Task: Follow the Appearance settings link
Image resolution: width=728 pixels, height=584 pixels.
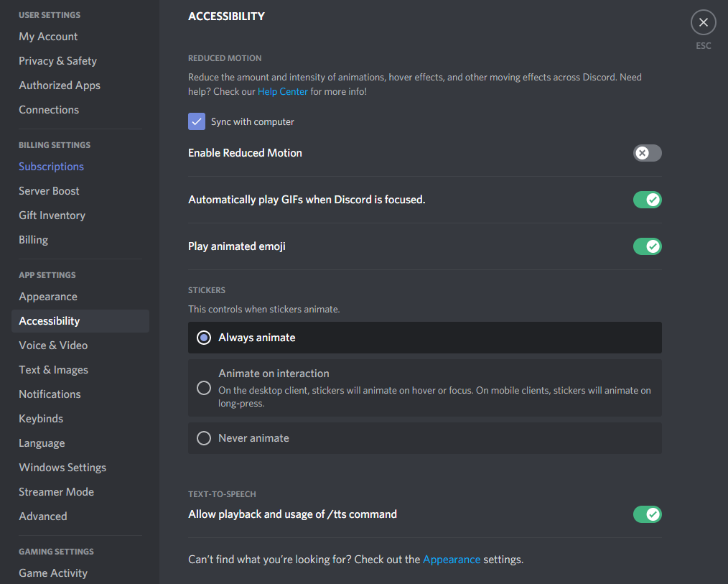Action: click(x=452, y=560)
